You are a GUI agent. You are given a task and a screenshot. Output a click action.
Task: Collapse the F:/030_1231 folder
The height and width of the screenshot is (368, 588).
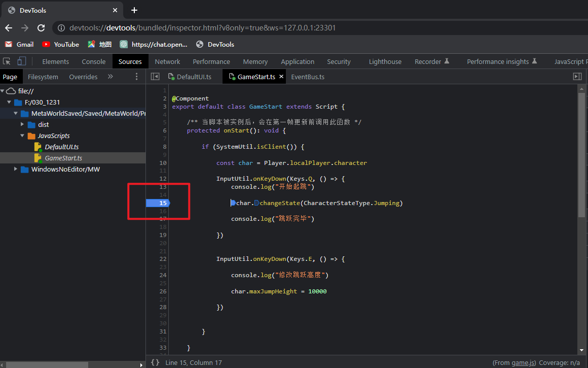pos(9,102)
